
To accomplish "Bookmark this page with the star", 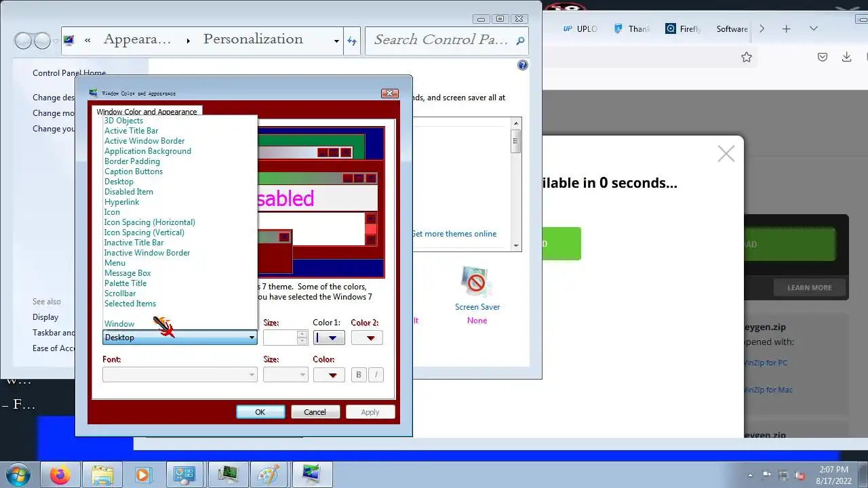I will [x=747, y=58].
